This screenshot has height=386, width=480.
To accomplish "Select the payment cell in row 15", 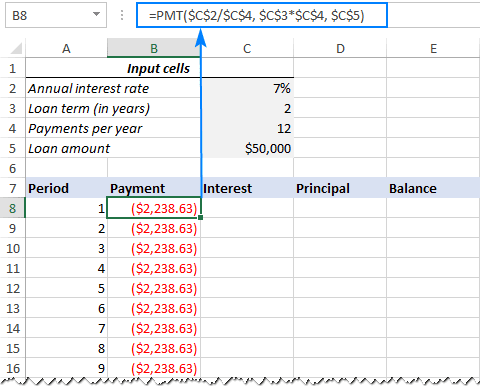I will 154,348.
